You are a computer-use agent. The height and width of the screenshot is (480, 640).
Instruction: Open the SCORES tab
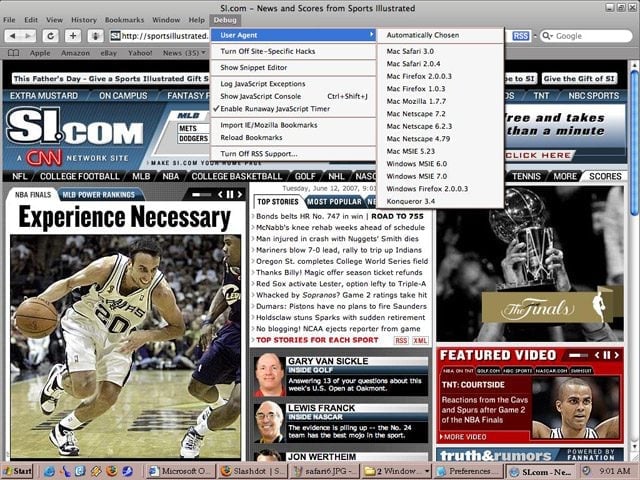point(605,176)
